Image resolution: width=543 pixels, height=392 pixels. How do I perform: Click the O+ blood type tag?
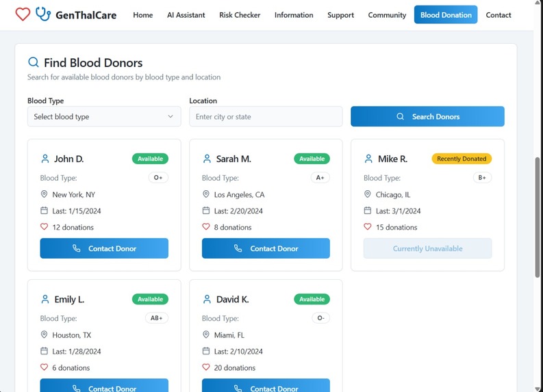[x=158, y=177]
